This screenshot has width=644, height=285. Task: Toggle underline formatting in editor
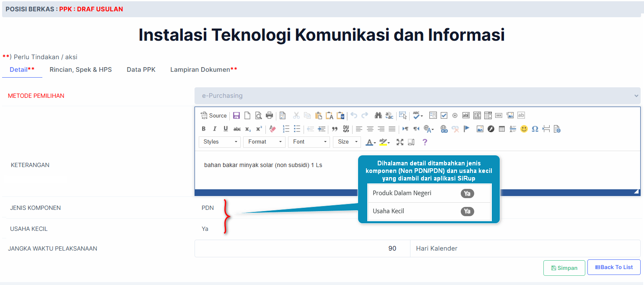[226, 129]
